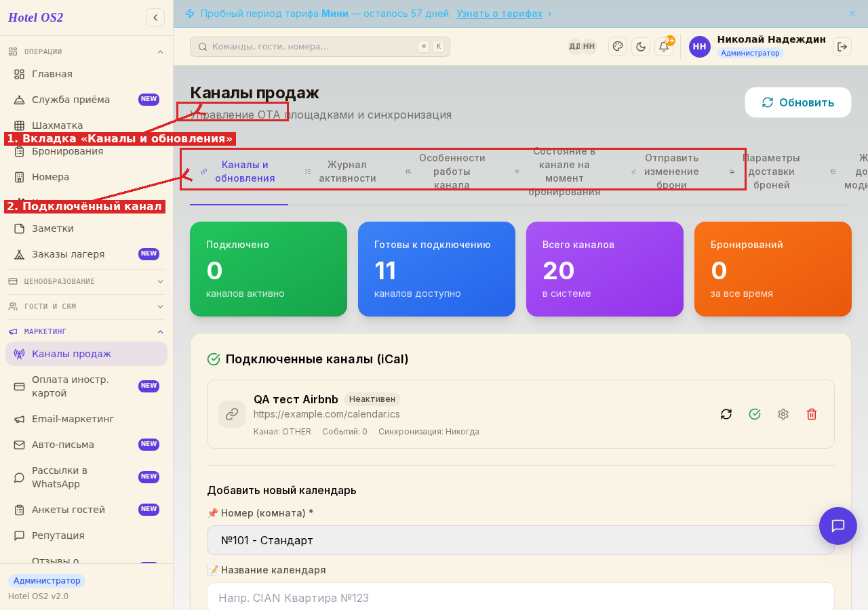This screenshot has width=868, height=610.
Task: Open Анкеты гостей page
Action: tap(86, 510)
